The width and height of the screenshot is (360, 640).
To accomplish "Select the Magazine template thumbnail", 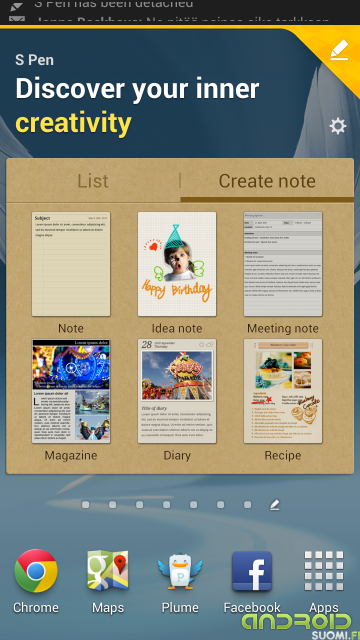I will 71,391.
